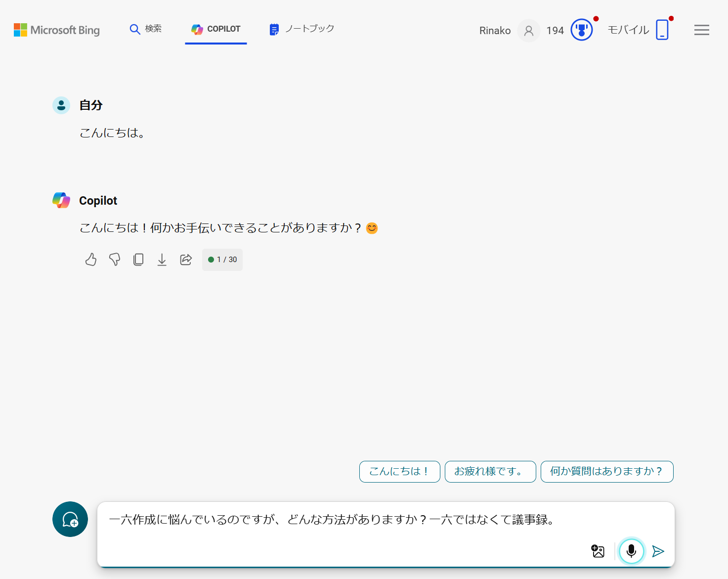Screen dimensions: 728x579
Task: Export Copilot's response using download icon
Action: 162,260
